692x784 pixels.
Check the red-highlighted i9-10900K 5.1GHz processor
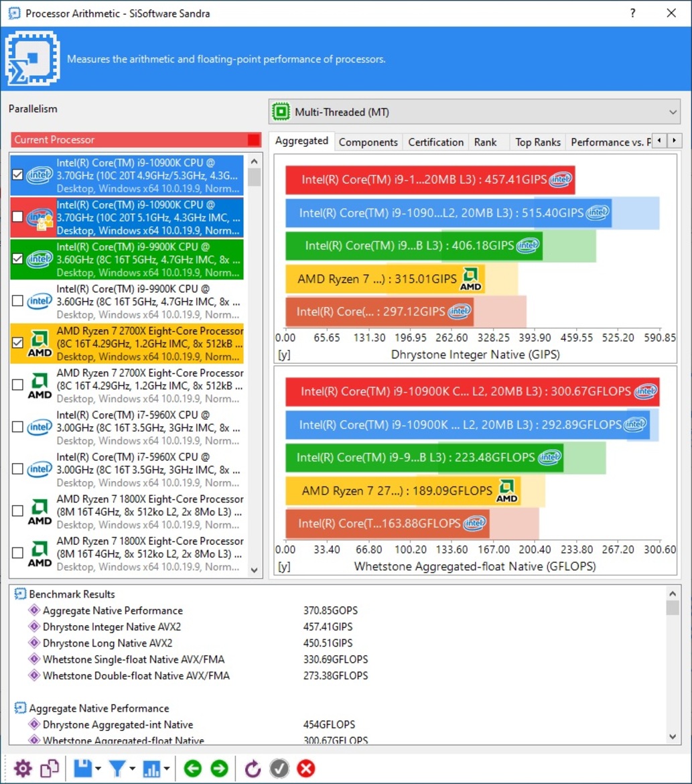coord(17,216)
